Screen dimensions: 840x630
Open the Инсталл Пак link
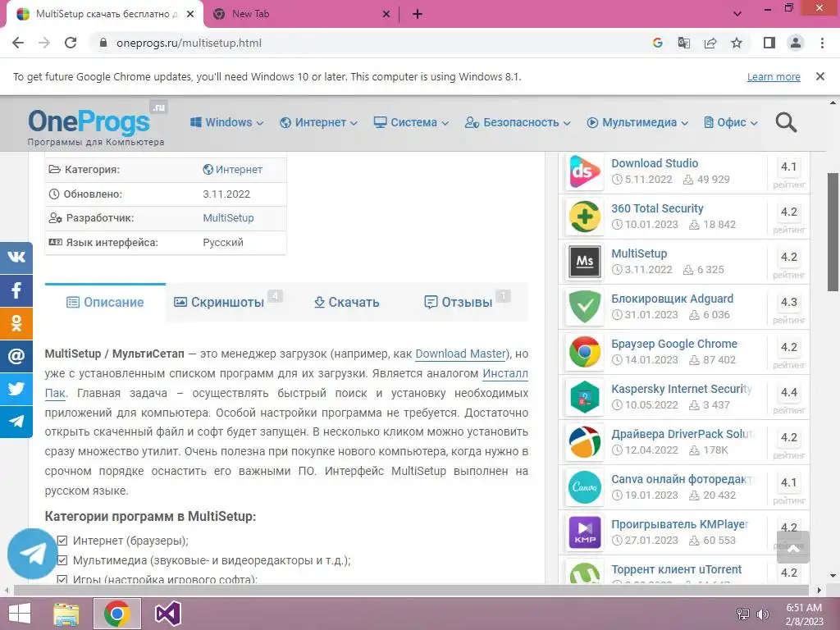[x=505, y=373]
